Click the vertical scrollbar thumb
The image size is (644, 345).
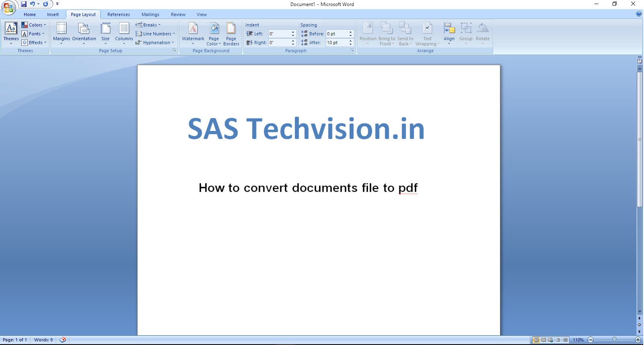click(x=640, y=140)
